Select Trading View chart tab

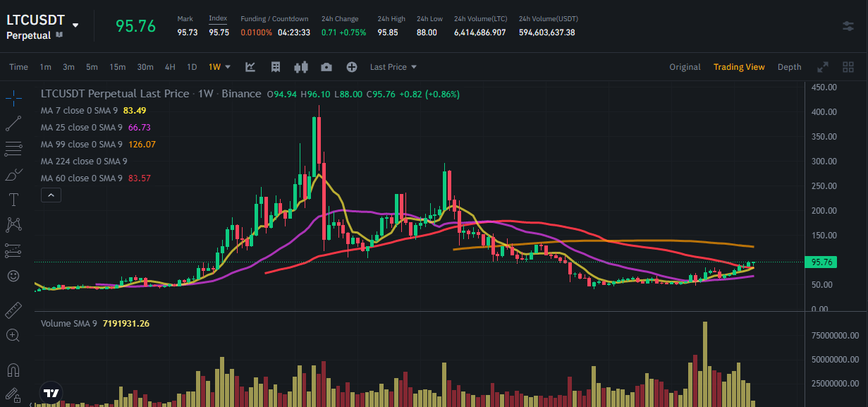(739, 67)
